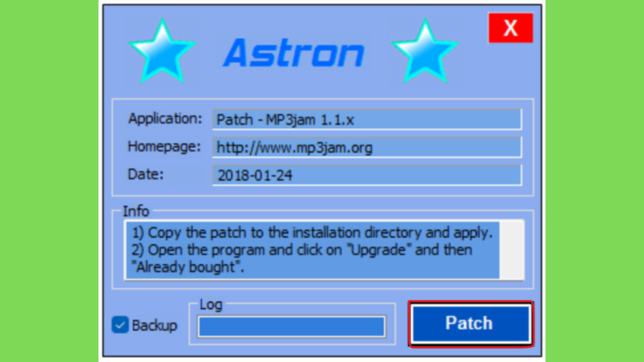Select the Homepage URL field
Viewport: 644px width, 362px height.
pos(367,147)
